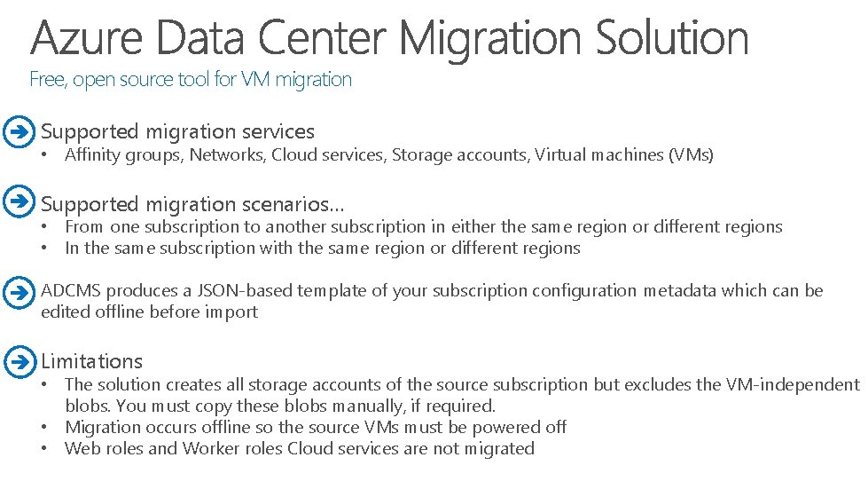Select the Limitations heading
This screenshot has height=489, width=868.
coord(91,361)
